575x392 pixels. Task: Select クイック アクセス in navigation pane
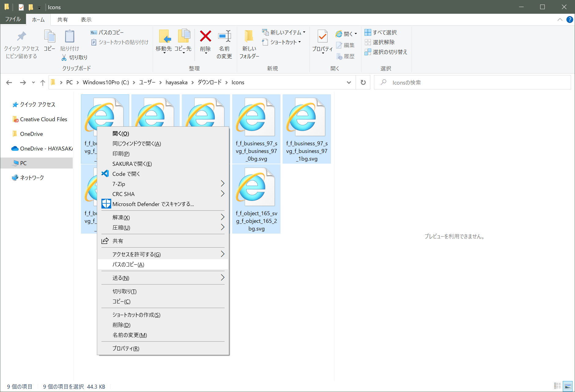click(34, 105)
